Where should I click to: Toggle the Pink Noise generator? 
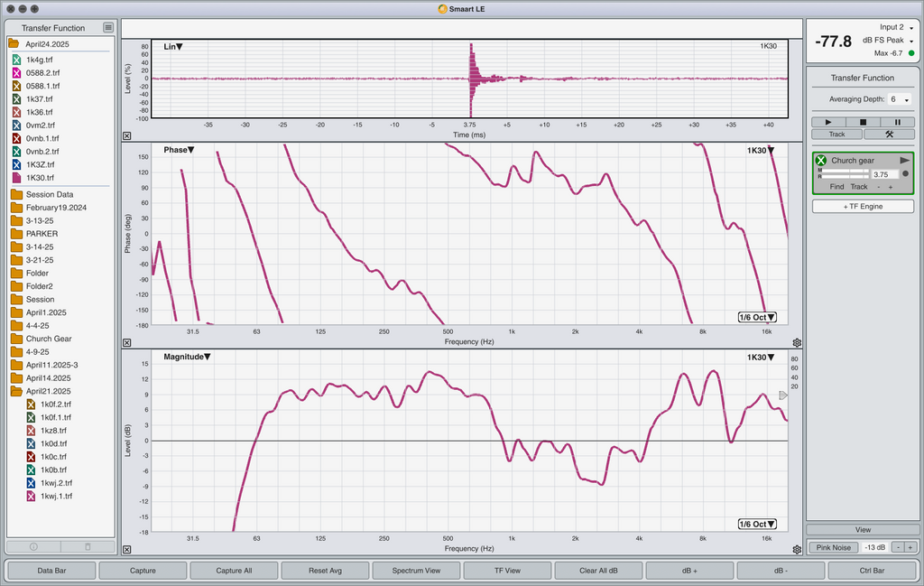[x=833, y=548]
